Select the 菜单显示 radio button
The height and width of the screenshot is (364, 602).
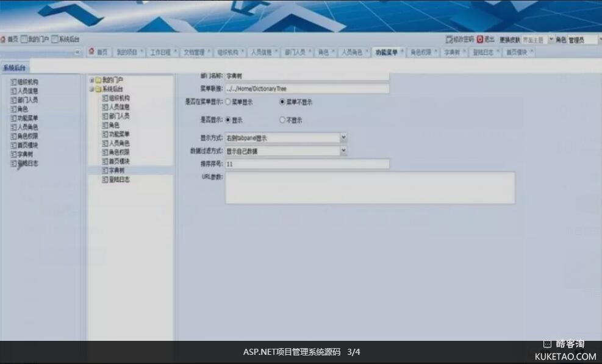pos(228,102)
